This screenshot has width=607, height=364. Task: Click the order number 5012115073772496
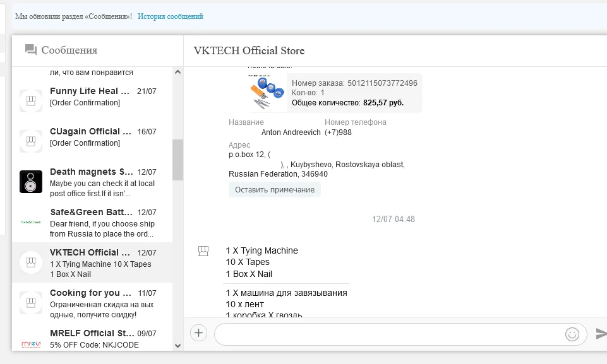click(382, 83)
